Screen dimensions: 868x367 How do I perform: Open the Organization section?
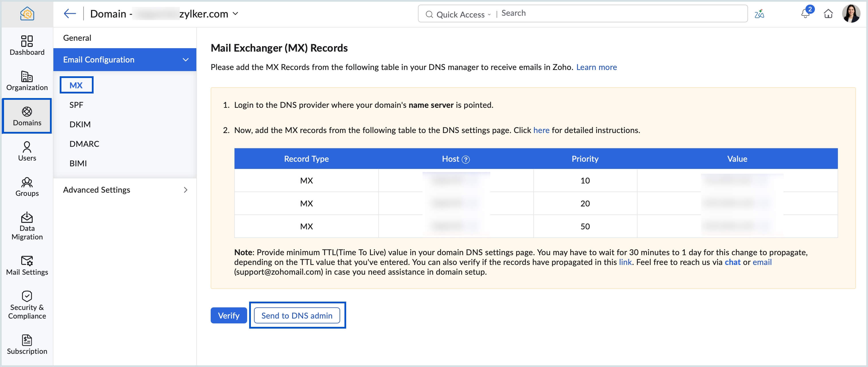[x=27, y=81]
